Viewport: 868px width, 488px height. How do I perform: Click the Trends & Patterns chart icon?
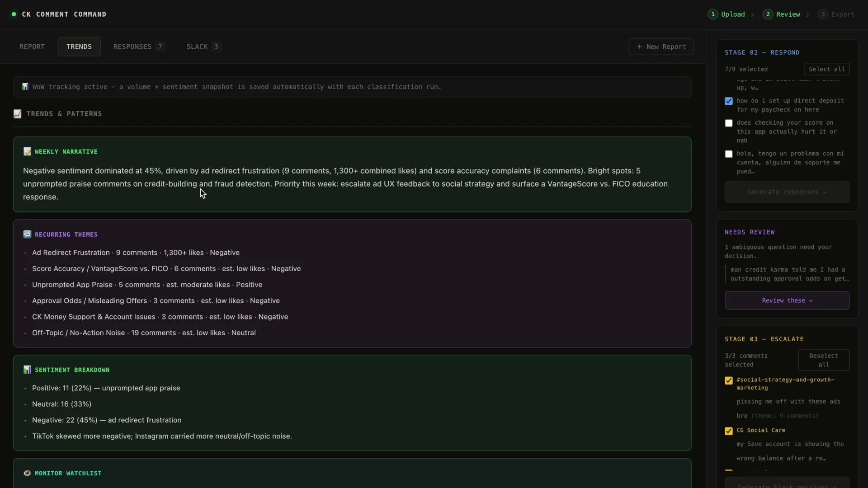pos(17,114)
